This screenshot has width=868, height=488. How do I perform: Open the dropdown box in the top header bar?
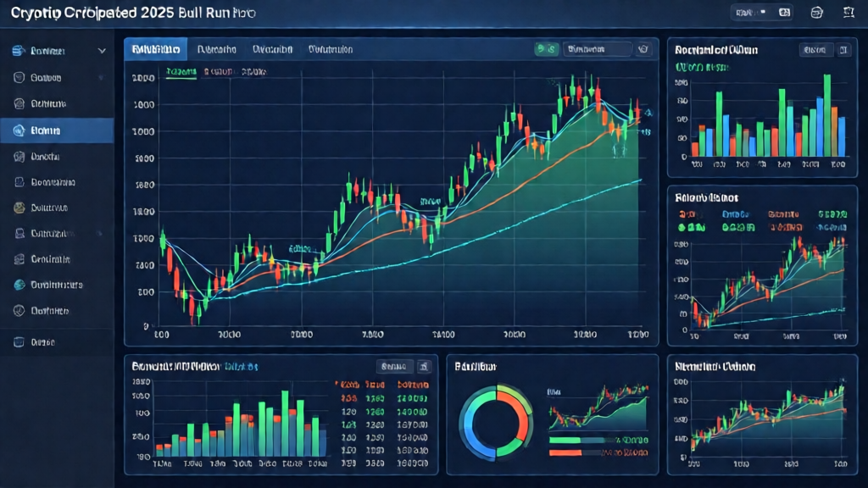[752, 13]
